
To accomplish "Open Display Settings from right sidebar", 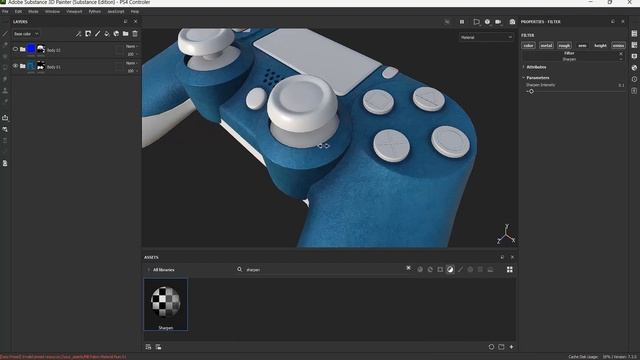I will tap(634, 56).
